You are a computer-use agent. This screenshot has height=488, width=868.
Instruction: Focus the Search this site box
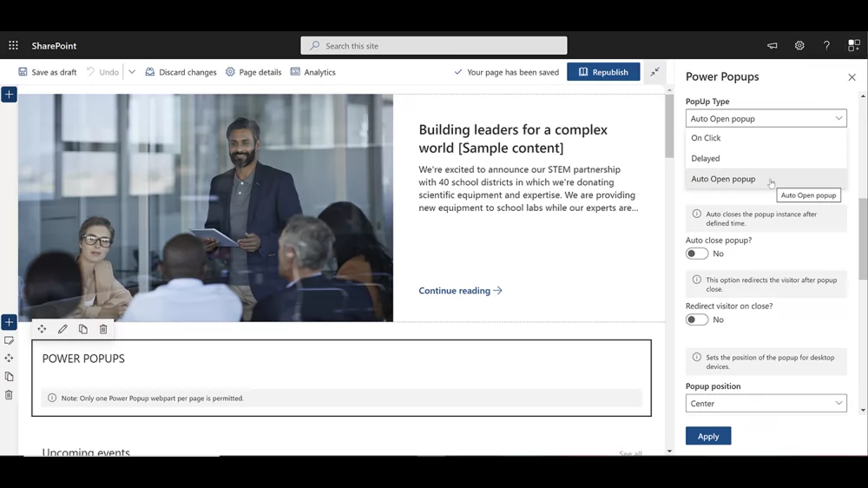click(433, 45)
